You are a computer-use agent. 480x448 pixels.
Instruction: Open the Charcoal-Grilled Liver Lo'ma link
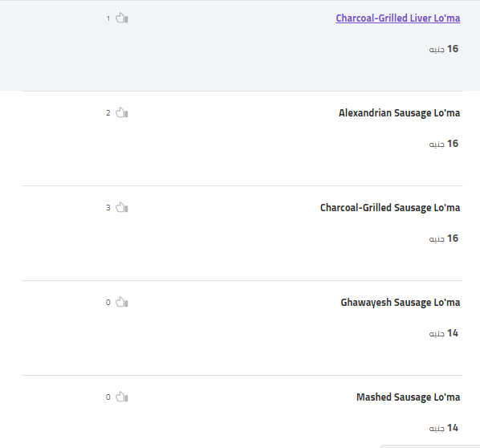(x=397, y=18)
